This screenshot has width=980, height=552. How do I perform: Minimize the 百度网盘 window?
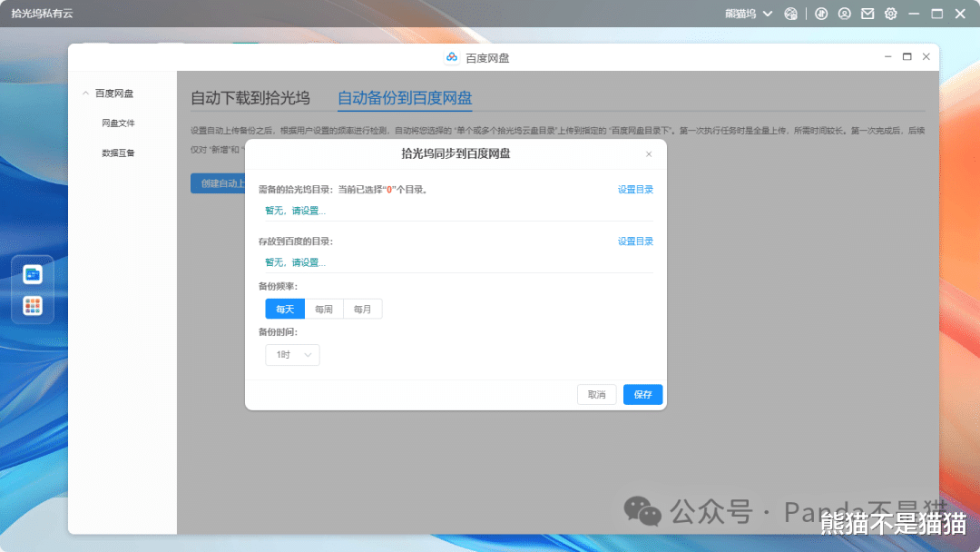[887, 57]
